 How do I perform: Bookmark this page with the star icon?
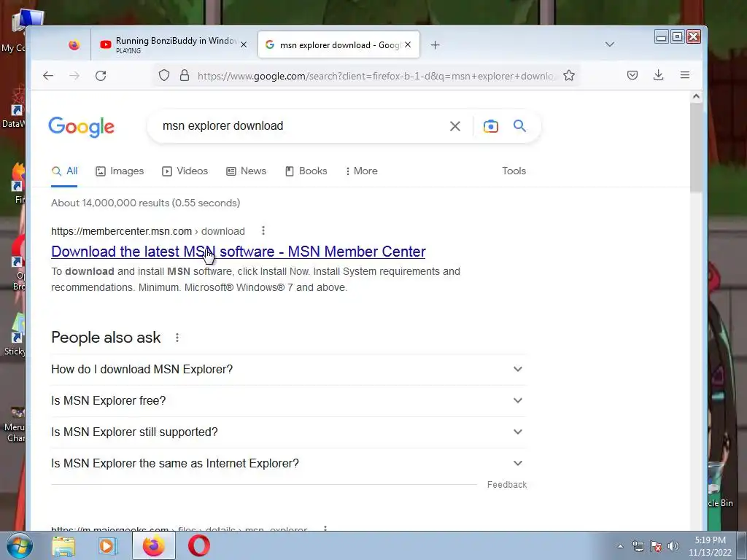[569, 75]
